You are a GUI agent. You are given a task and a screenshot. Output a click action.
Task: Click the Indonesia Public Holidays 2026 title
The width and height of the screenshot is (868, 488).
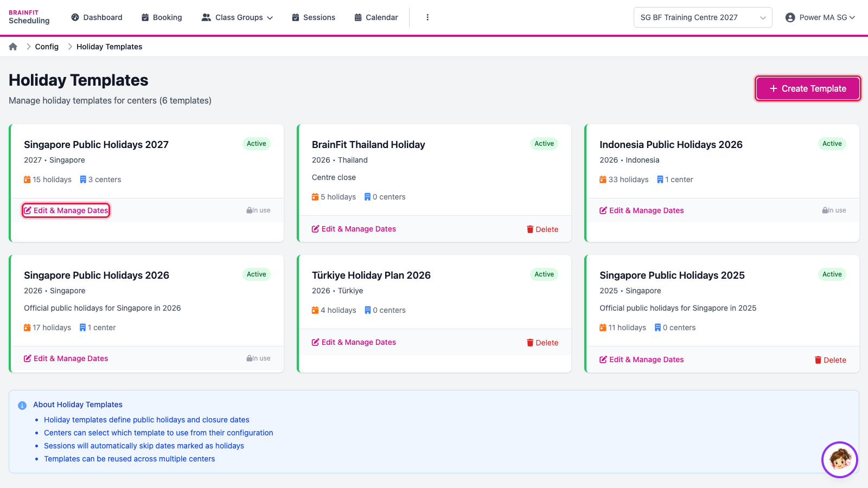[671, 145]
